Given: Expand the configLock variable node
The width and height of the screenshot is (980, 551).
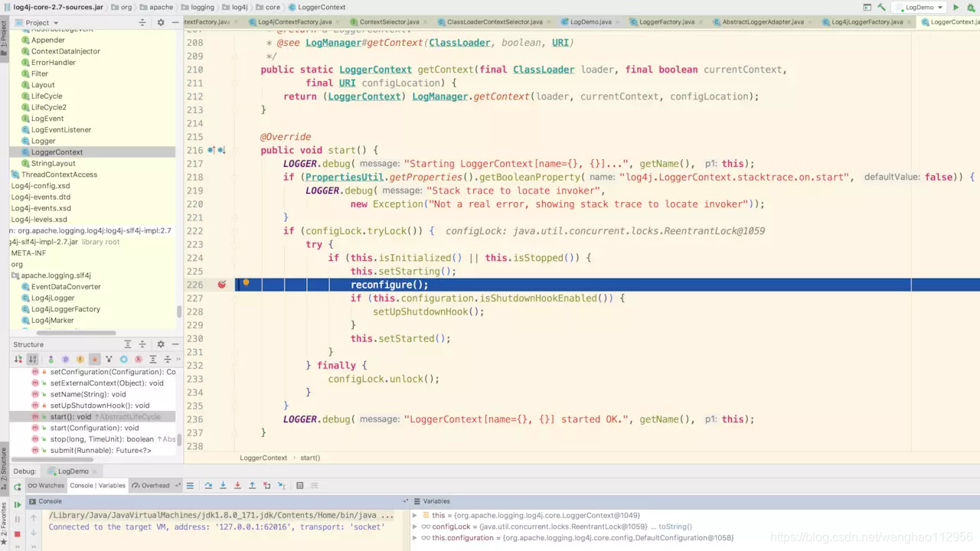Looking at the screenshot, I should (x=416, y=527).
